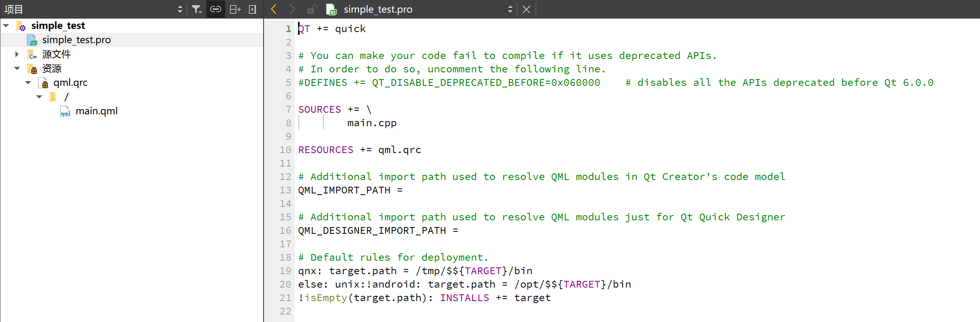Click the filter tree icon in the sidebar toolbar
The image size is (980, 322).
pos(197,9)
